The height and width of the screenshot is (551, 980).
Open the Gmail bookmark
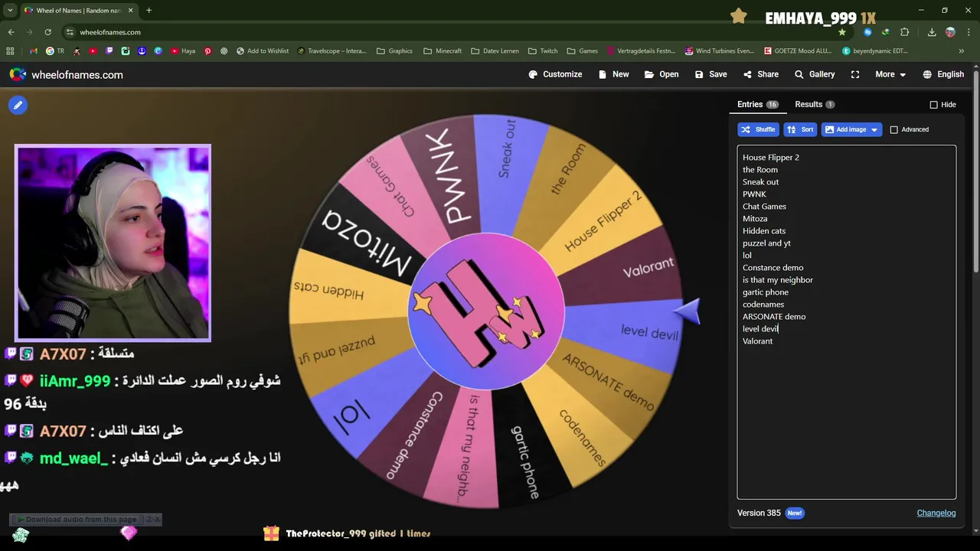click(33, 51)
